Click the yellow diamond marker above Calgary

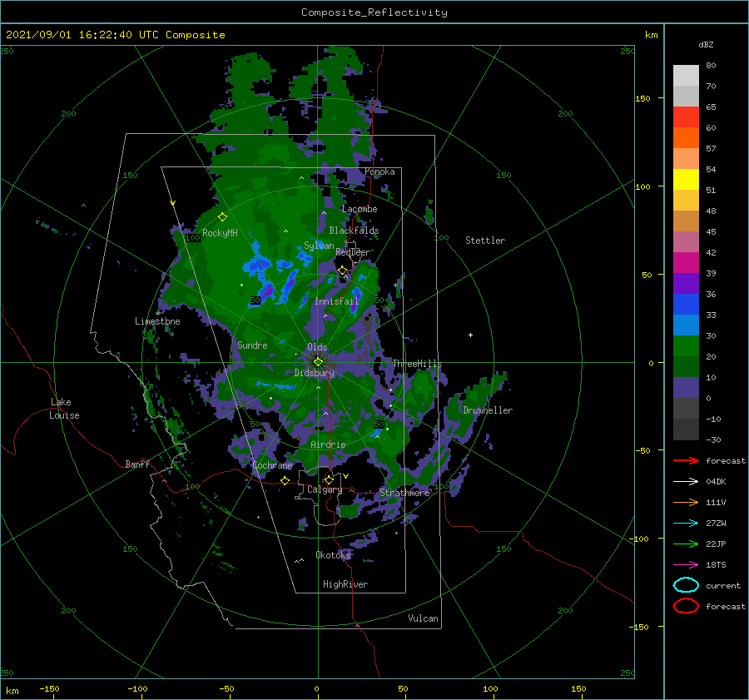coord(329,479)
